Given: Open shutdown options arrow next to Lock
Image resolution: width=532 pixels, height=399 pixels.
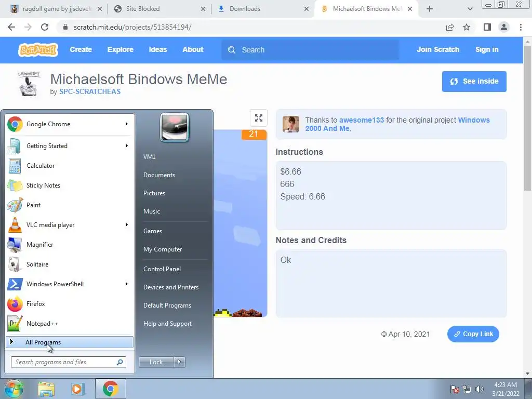Looking at the screenshot, I should point(179,362).
